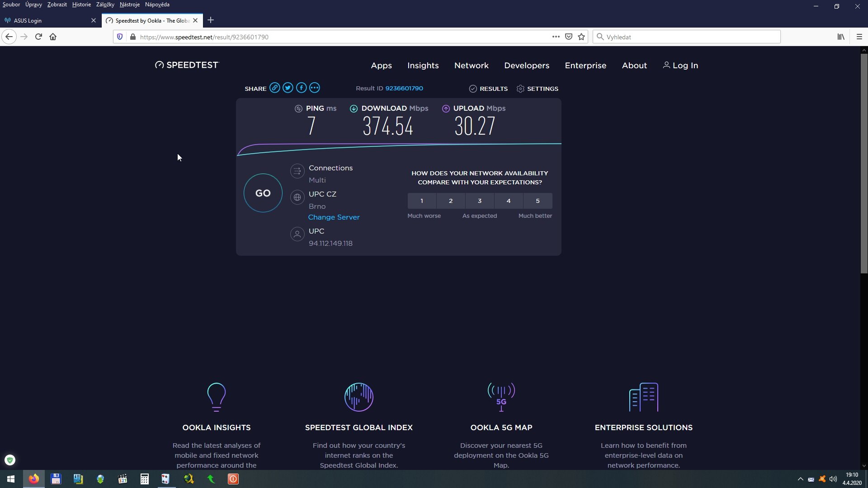Click the Firefox reload page icon
This screenshot has width=868, height=488.
pyautogui.click(x=38, y=37)
